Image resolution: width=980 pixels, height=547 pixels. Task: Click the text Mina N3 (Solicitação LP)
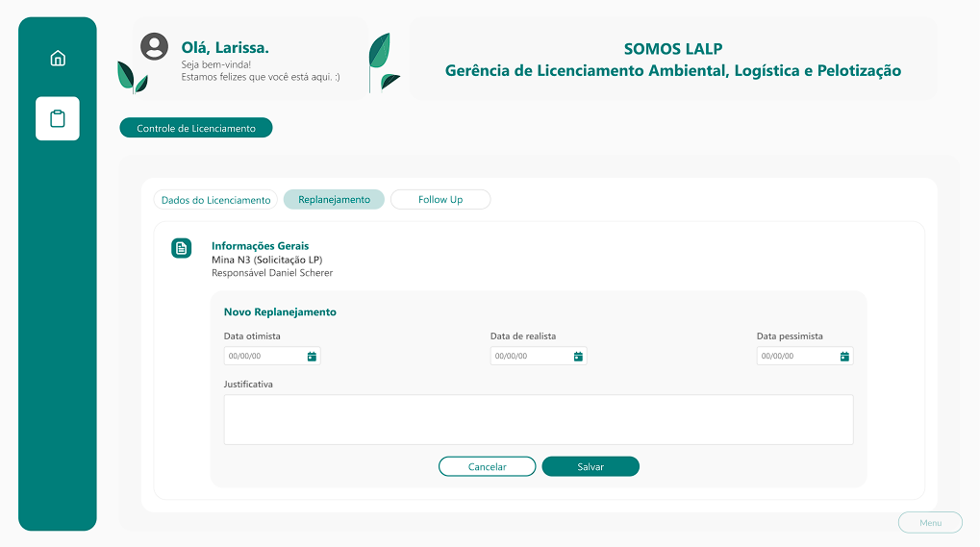point(266,260)
